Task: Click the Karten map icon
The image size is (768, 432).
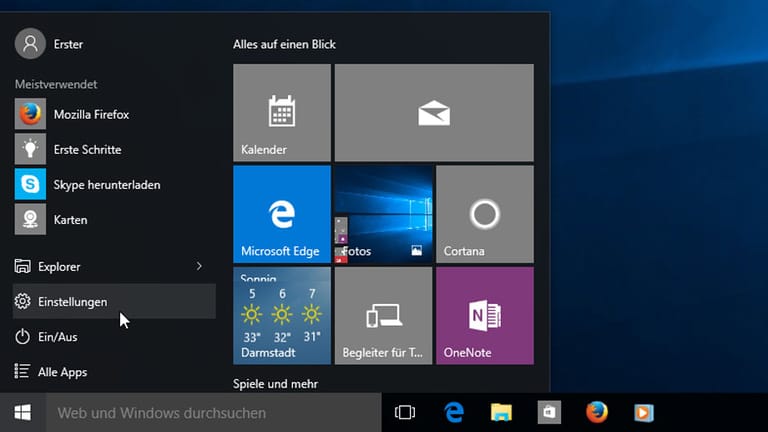Action: [x=30, y=219]
